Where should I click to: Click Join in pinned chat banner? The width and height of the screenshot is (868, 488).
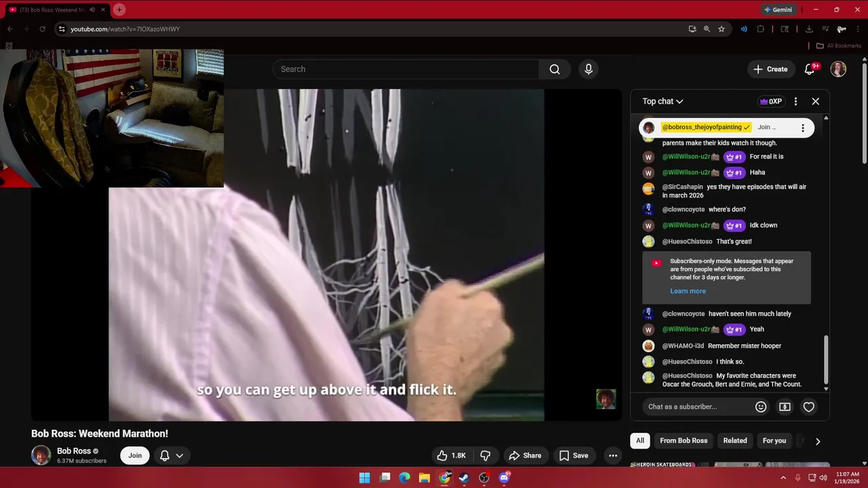tap(766, 127)
